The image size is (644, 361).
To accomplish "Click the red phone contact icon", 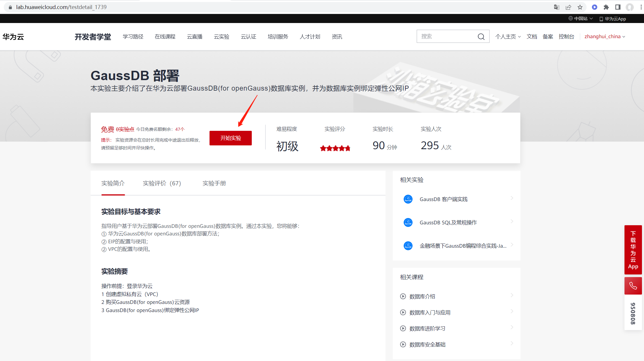I will click(633, 286).
